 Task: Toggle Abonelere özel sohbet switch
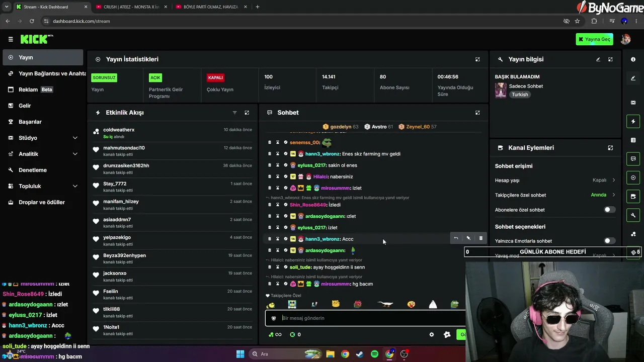point(609,210)
